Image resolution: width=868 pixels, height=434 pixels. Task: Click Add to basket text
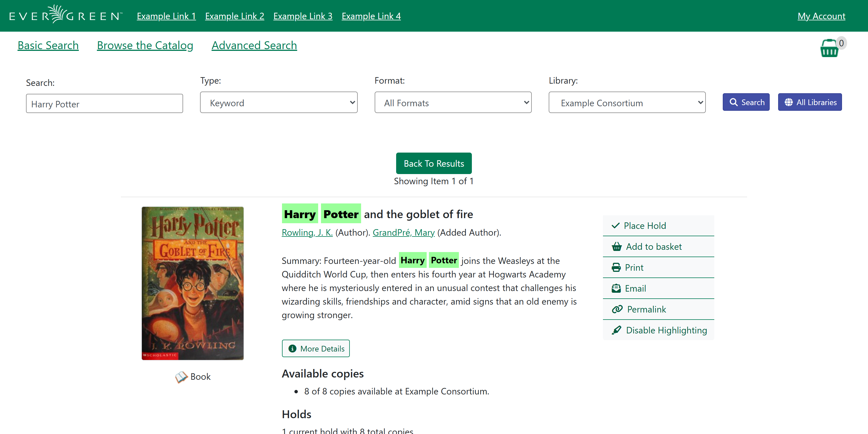[x=654, y=247]
